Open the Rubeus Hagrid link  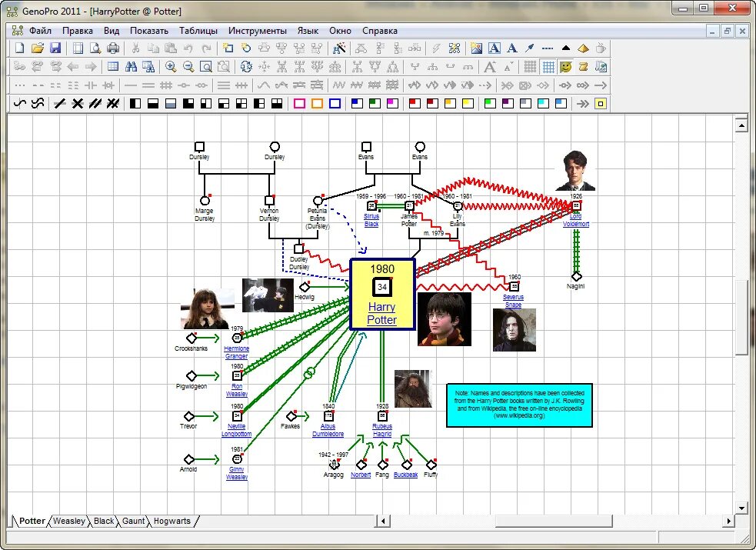coord(382,430)
